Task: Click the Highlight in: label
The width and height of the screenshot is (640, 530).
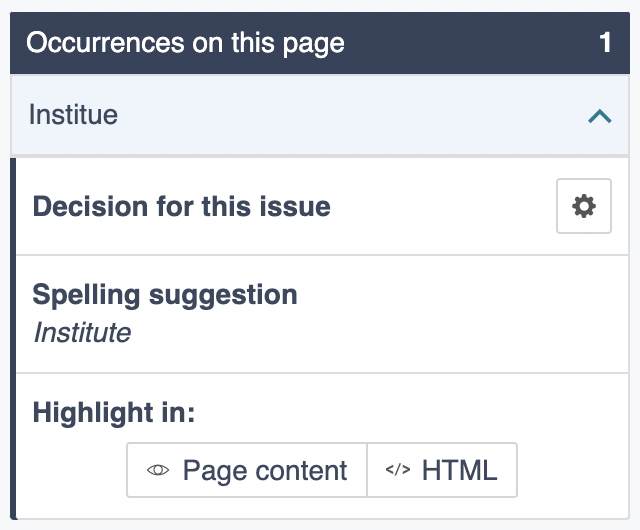Action: tap(114, 413)
